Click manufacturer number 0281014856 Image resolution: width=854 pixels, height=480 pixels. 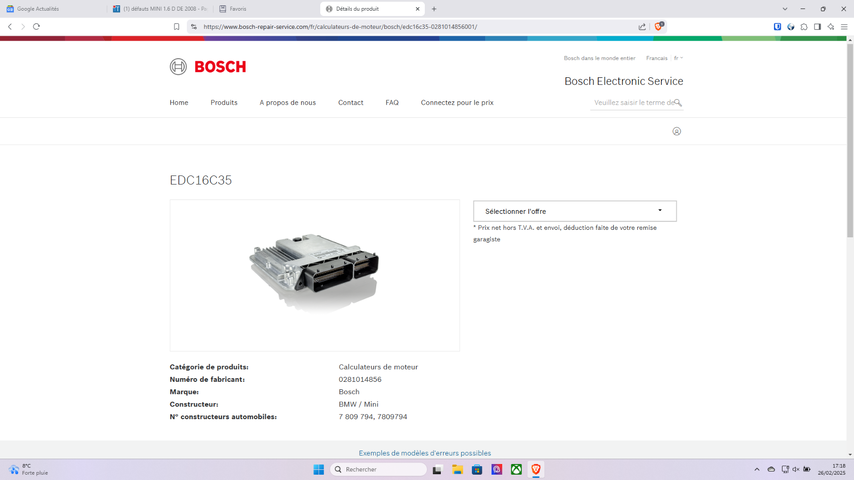point(360,379)
